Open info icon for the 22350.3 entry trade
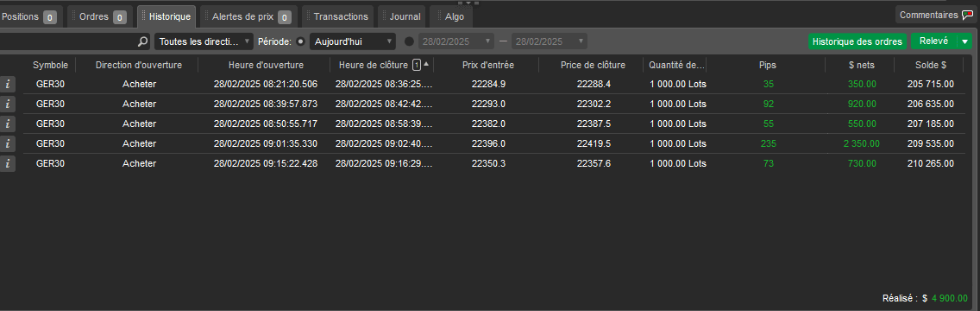Image resolution: width=980 pixels, height=311 pixels. (7, 164)
